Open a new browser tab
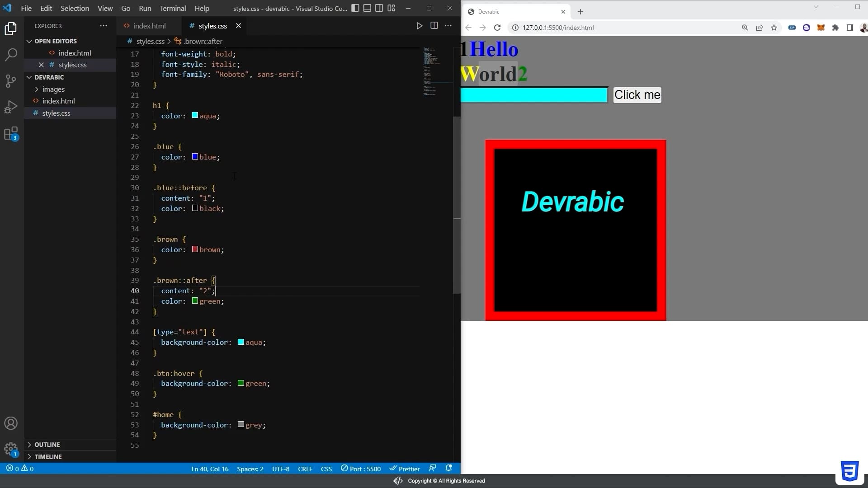868x488 pixels. click(x=580, y=12)
